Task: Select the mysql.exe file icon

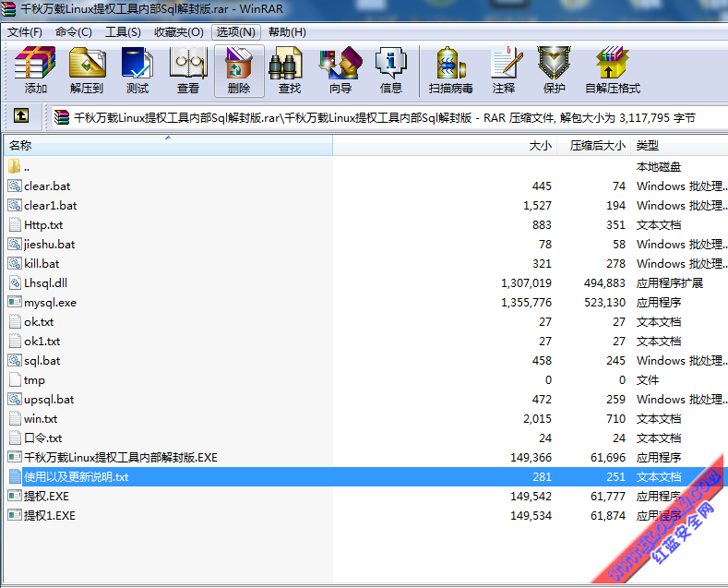Action: pos(15,302)
